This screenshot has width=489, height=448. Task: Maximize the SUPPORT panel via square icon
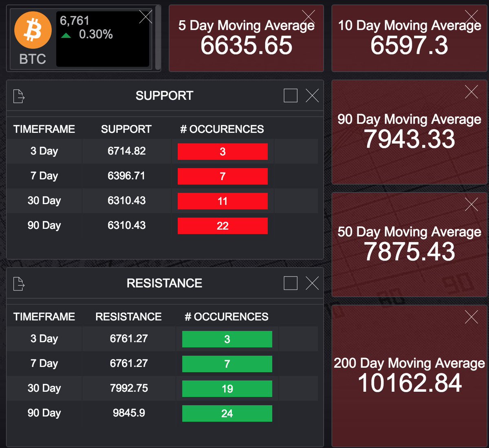tap(290, 95)
